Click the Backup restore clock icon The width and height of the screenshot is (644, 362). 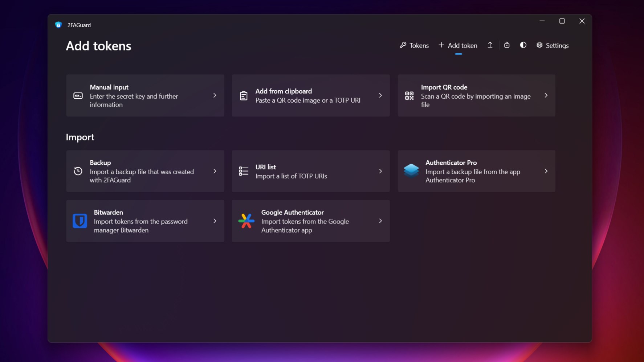coord(78,171)
